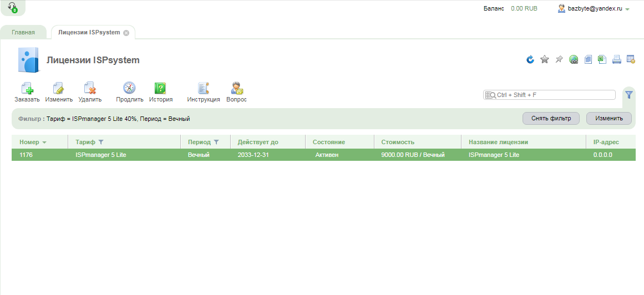Click the 0.0.0.0 IP address cell
This screenshot has height=295, width=644.
[602, 155]
